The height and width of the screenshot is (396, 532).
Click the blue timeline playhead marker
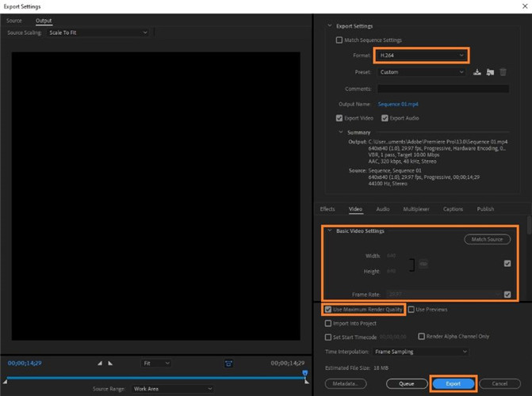(x=305, y=373)
